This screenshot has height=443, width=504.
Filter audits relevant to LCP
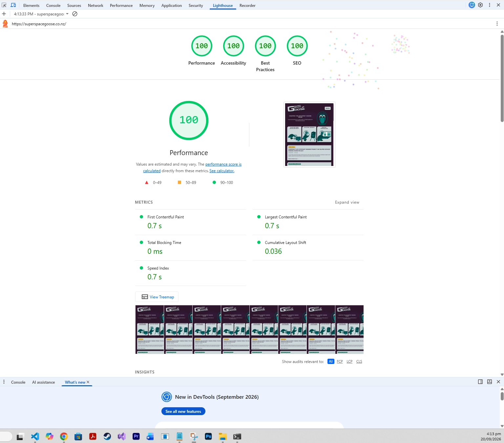click(349, 361)
